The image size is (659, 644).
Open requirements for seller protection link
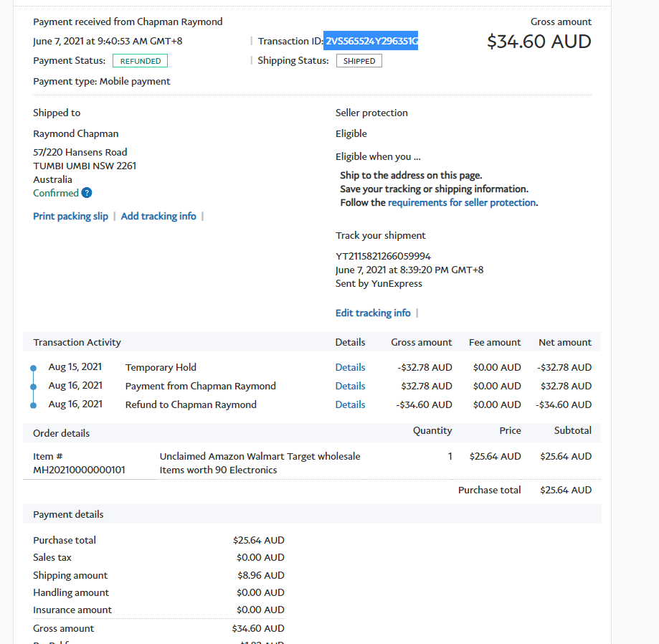click(x=462, y=203)
